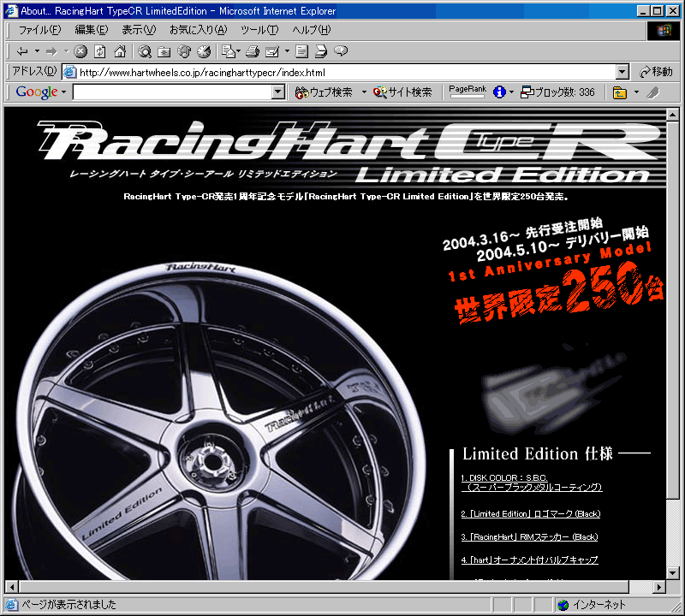Go back with the Back arrow

pos(22,51)
